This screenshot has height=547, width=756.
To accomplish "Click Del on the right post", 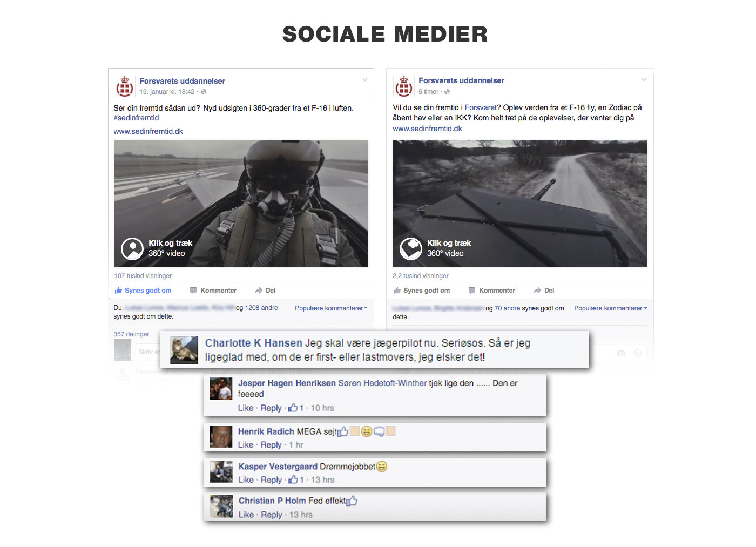I will pos(544,291).
